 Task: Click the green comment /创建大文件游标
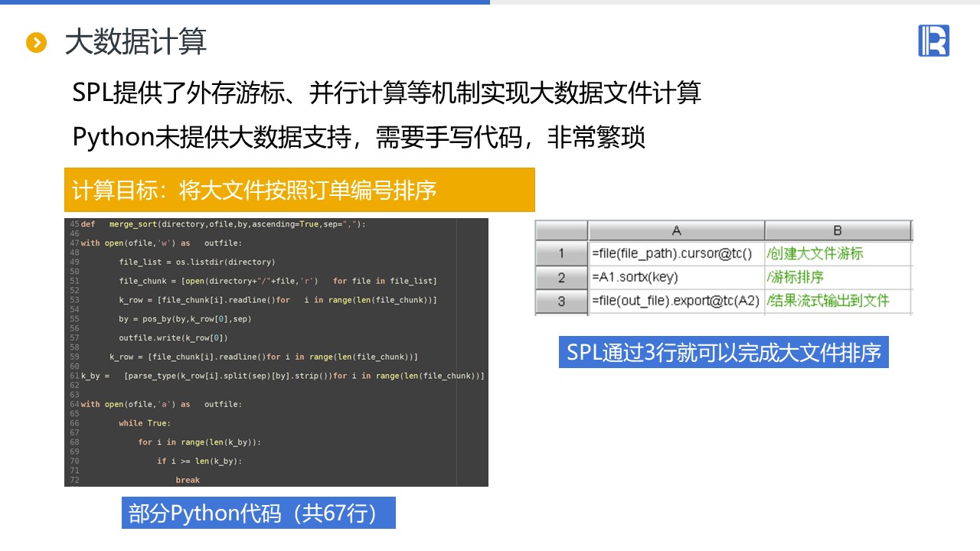click(x=815, y=253)
